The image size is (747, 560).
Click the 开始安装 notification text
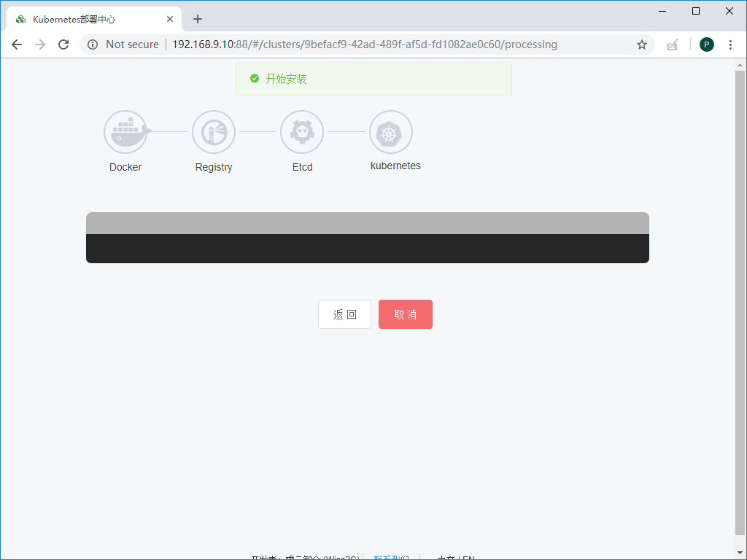(x=286, y=79)
